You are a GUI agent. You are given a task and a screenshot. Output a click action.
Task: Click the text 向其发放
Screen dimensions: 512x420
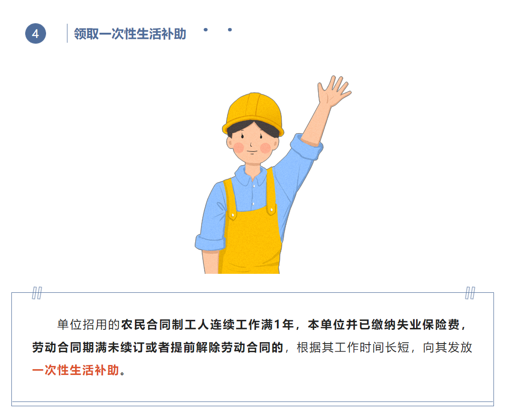pos(447,347)
